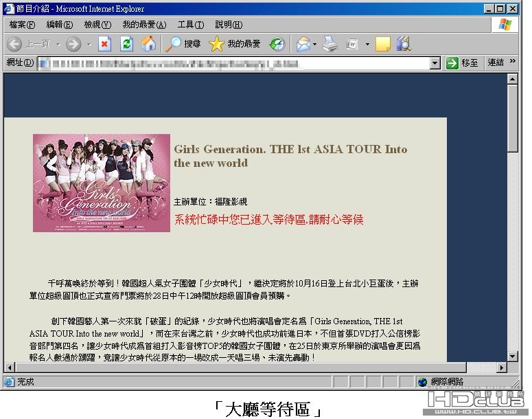
Task: Print the page with printer icon
Action: 329,44
